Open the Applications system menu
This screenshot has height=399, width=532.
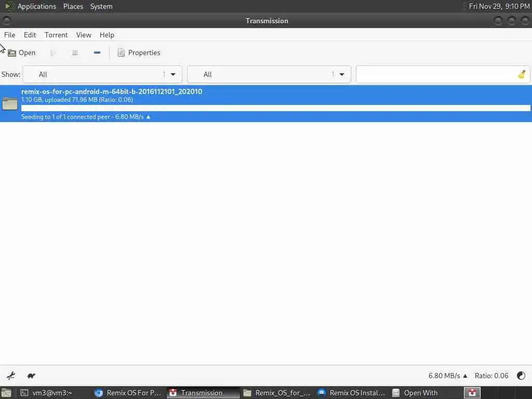click(x=37, y=6)
